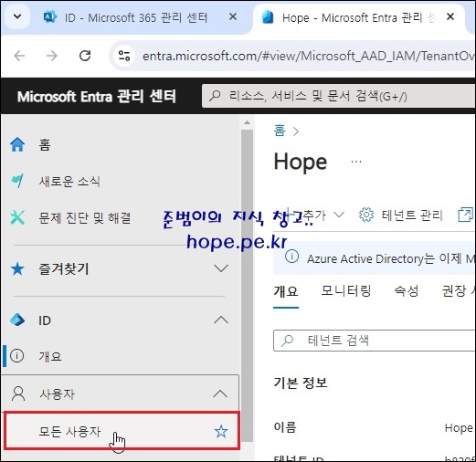Click the info icon beside sidebar 개요
Viewport: 476px width, 462px height.
[16, 355]
